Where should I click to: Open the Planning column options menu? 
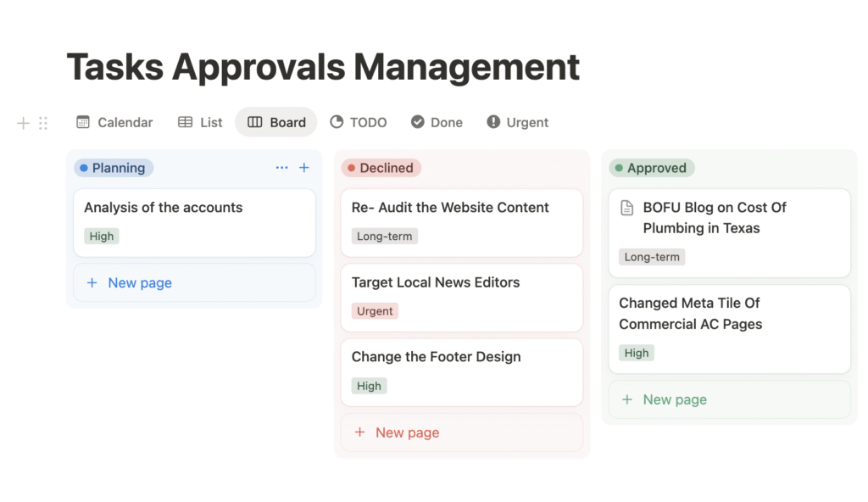point(281,167)
